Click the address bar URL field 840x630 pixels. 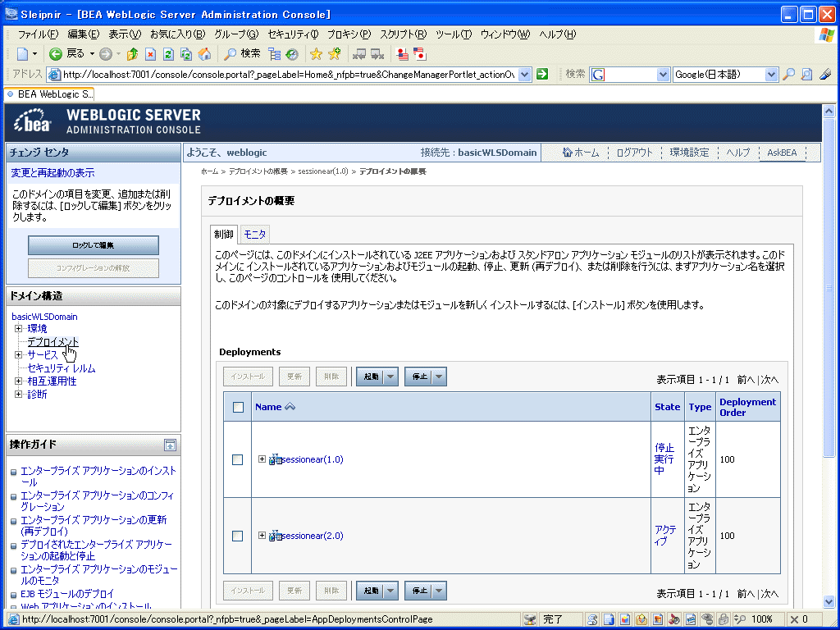(x=288, y=75)
